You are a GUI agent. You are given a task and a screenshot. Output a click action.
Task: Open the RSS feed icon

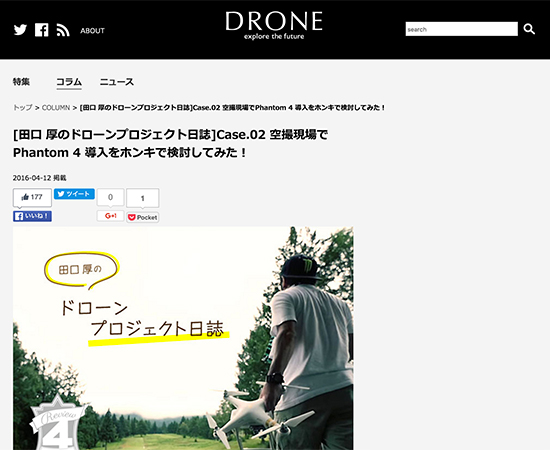(63, 30)
